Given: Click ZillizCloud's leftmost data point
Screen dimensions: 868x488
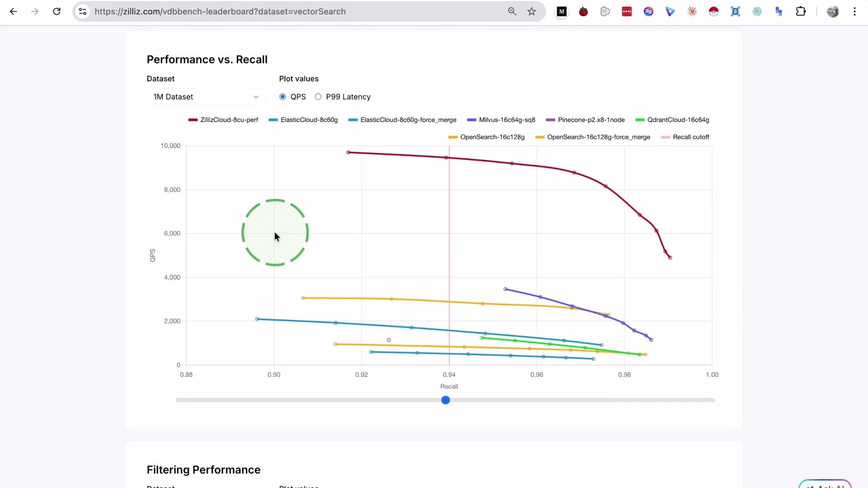Looking at the screenshot, I should (348, 152).
